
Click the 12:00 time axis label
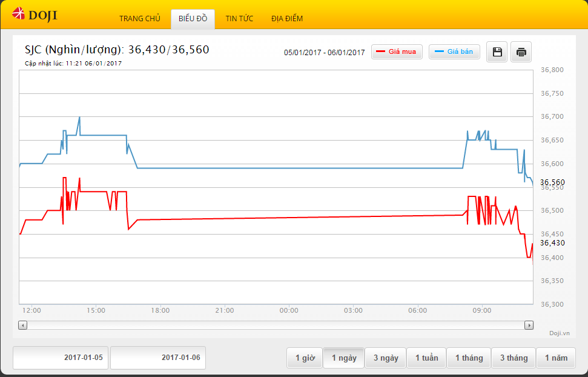click(31, 310)
